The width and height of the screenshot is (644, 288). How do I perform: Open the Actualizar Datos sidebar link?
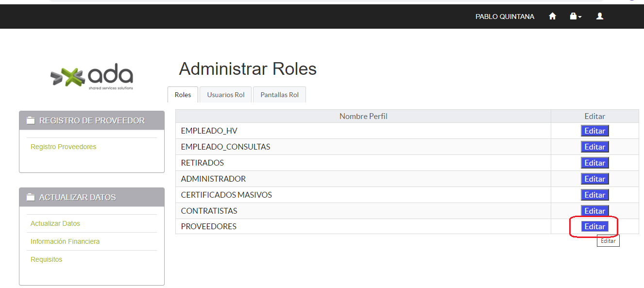point(55,223)
